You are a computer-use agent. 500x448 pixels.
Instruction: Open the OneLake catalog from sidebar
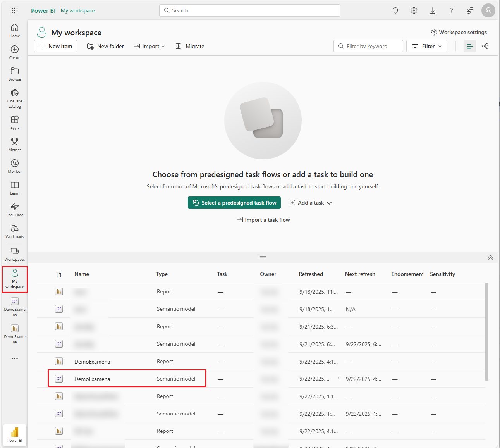pos(15,98)
